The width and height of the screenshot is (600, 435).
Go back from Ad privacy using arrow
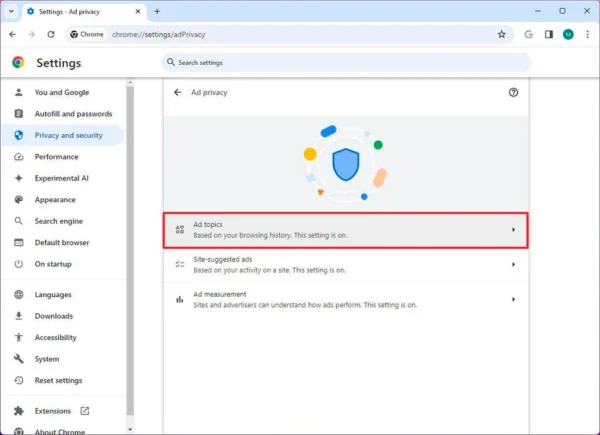pos(178,92)
